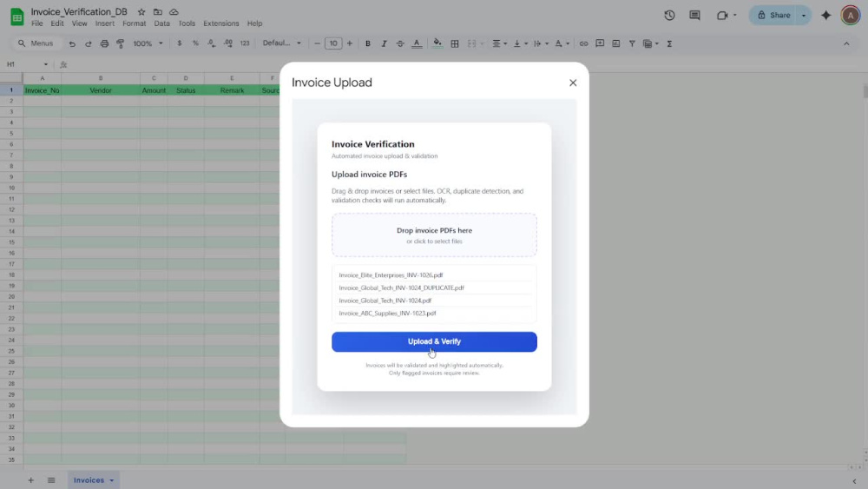The width and height of the screenshot is (868, 489).
Task: Increase font size with plus button
Action: (x=349, y=43)
